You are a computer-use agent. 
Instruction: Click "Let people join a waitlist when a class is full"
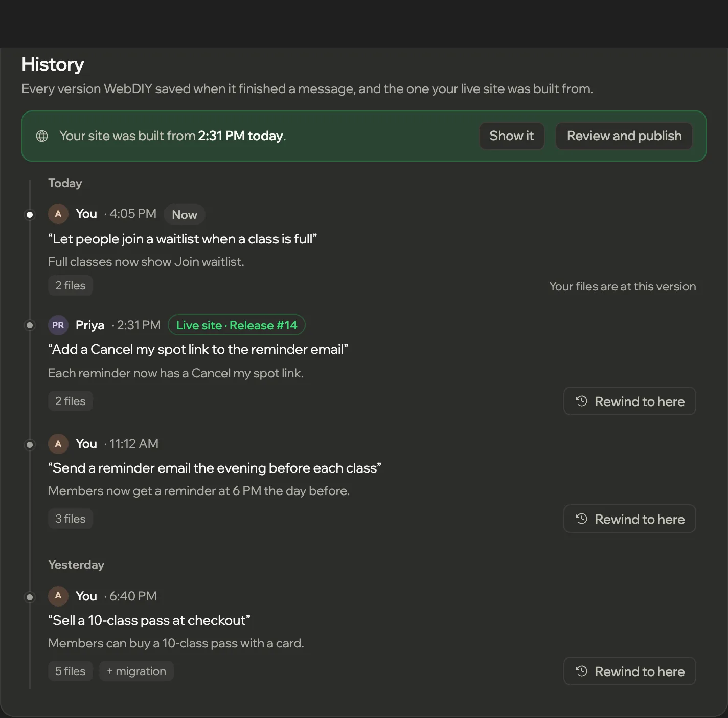coord(183,239)
